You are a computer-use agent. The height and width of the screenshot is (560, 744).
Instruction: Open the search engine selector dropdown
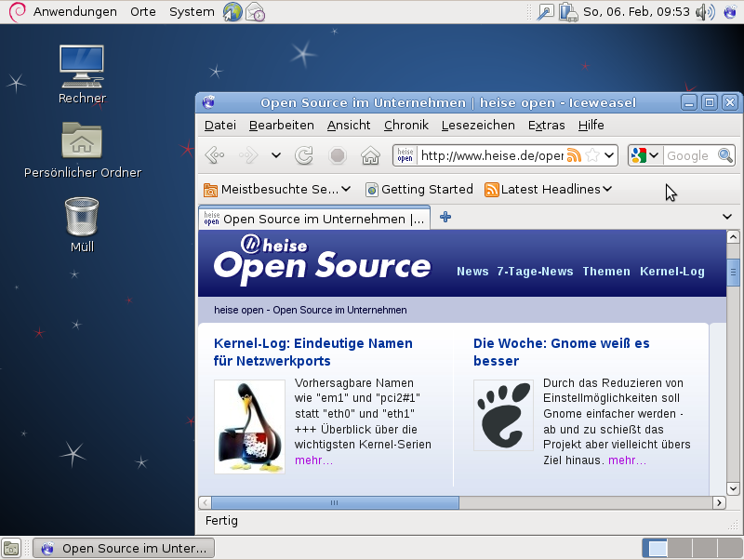[x=653, y=155]
